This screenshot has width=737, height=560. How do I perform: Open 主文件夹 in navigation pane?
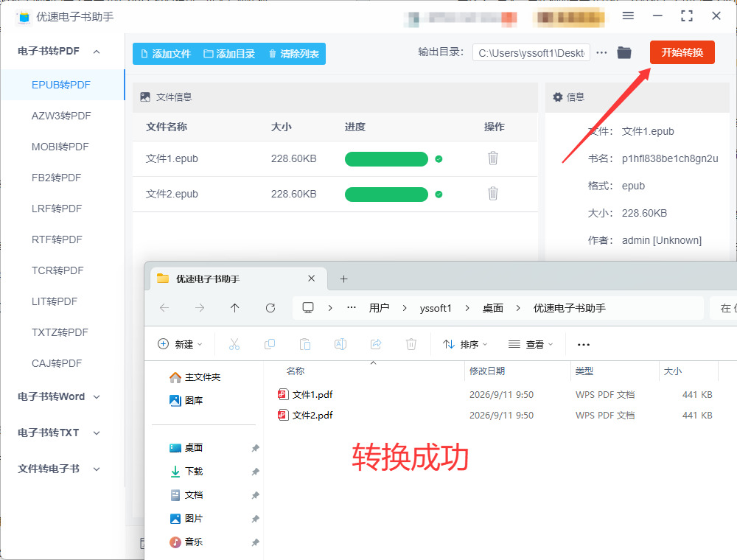click(x=195, y=377)
